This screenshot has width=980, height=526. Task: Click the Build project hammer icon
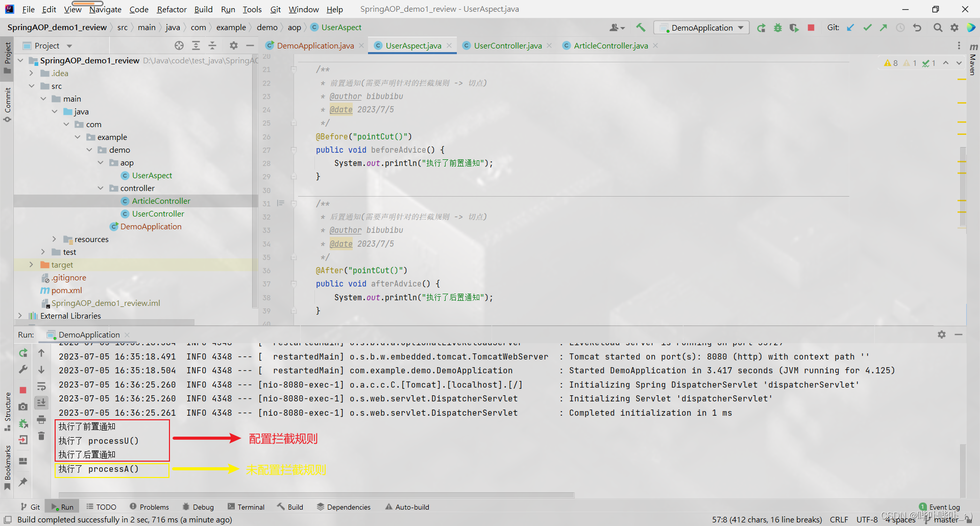641,28
